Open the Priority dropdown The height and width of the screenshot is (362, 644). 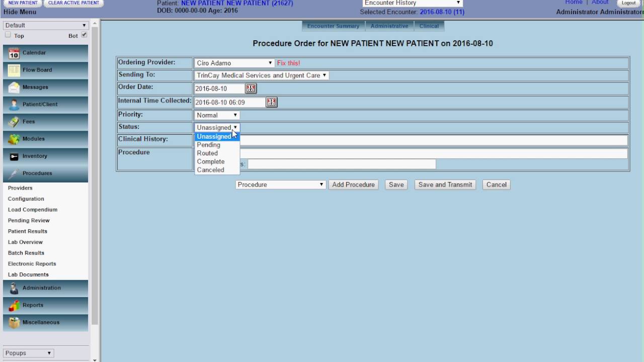pos(217,115)
